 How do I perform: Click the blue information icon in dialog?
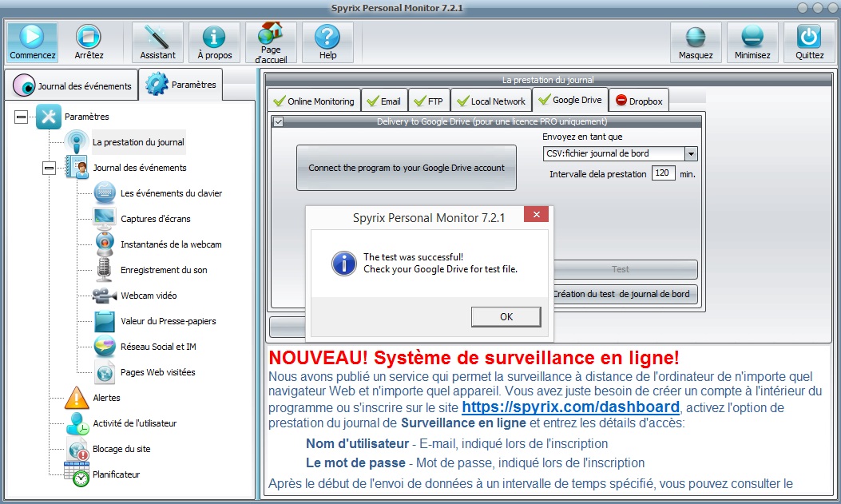coord(343,264)
